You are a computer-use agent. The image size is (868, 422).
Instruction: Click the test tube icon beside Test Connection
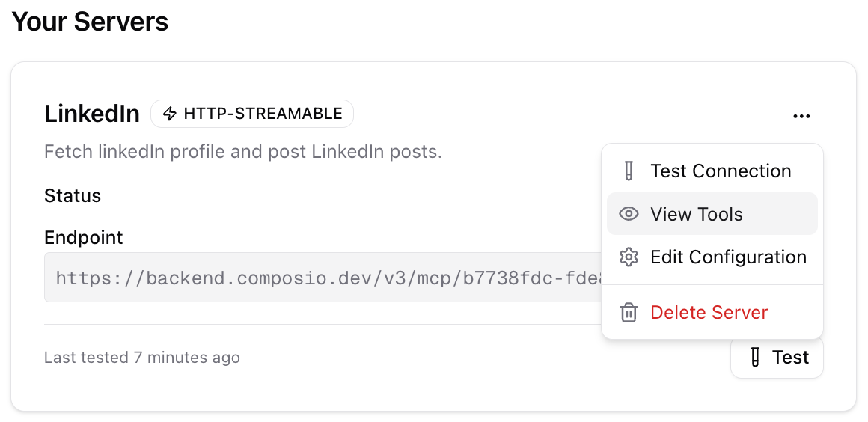[x=629, y=171]
